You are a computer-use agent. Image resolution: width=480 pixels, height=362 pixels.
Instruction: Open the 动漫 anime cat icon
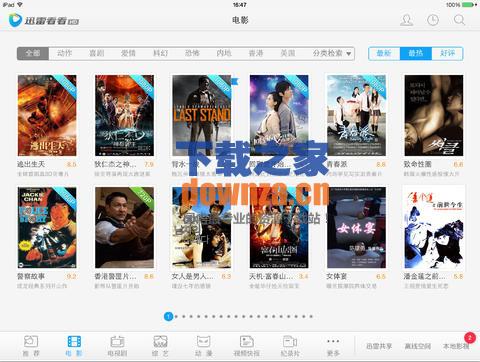coord(203,341)
